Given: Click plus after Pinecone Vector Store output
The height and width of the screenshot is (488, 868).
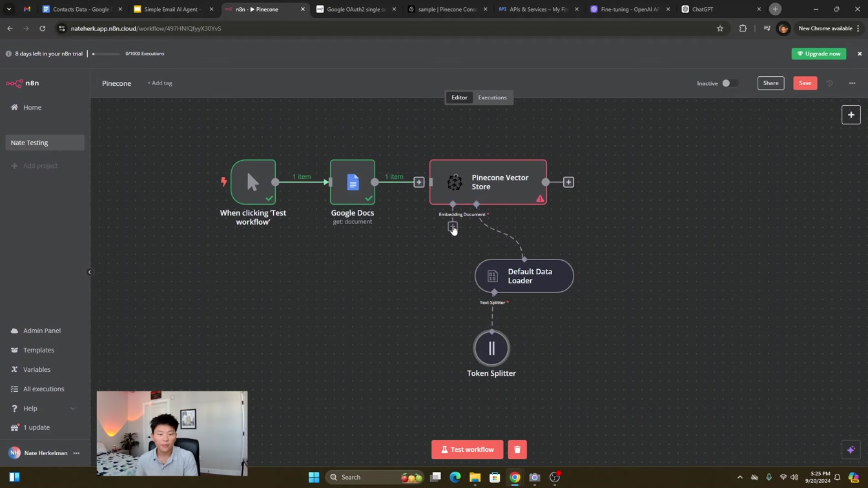Looking at the screenshot, I should [x=568, y=182].
